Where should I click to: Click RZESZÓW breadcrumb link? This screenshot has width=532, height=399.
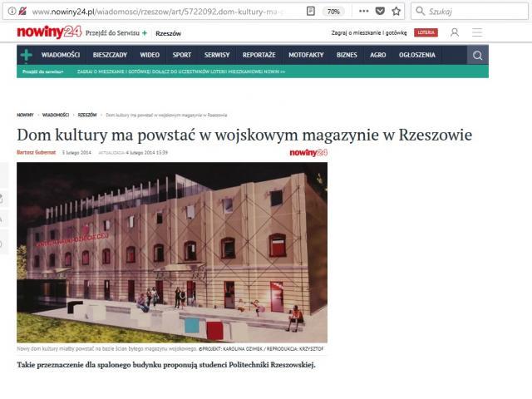pyautogui.click(x=87, y=115)
